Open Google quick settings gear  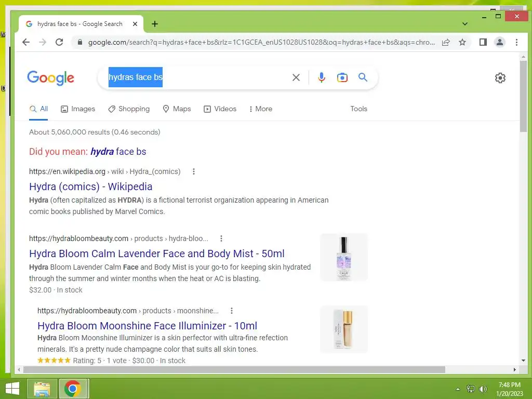[500, 78]
